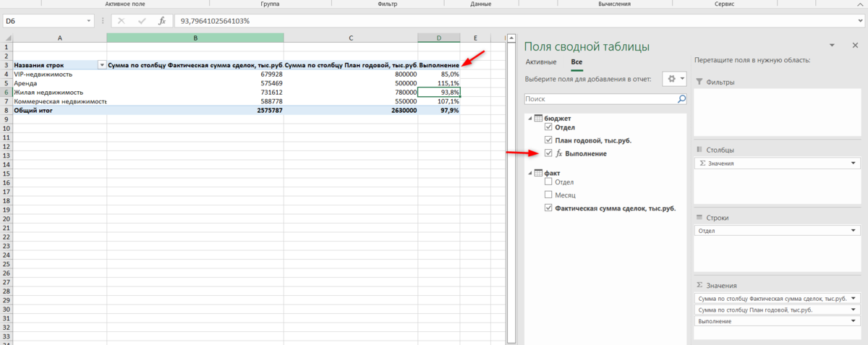The width and height of the screenshot is (868, 345).
Task: Open the Выполнение dropdown in Значения area
Action: (855, 321)
